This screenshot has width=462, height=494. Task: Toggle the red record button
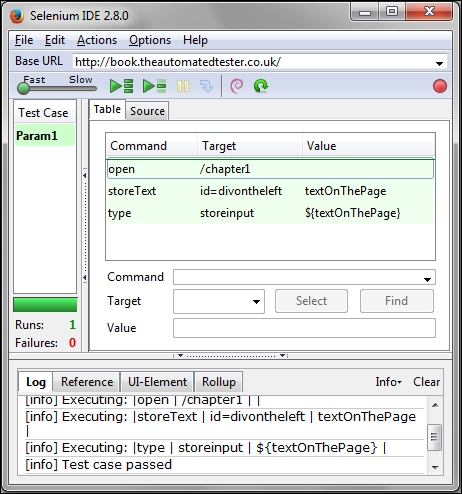tap(440, 86)
